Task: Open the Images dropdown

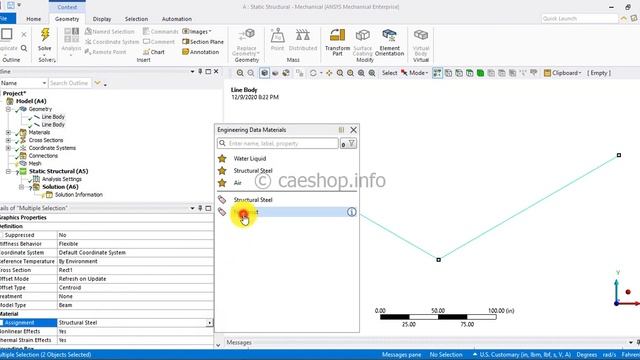Action: pyautogui.click(x=197, y=31)
